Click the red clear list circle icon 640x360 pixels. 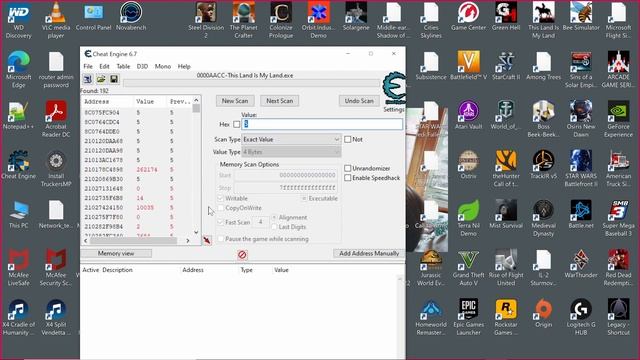pos(242,255)
